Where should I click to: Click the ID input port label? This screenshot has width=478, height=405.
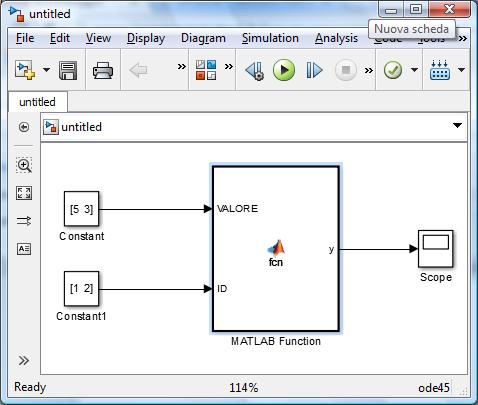(x=222, y=288)
